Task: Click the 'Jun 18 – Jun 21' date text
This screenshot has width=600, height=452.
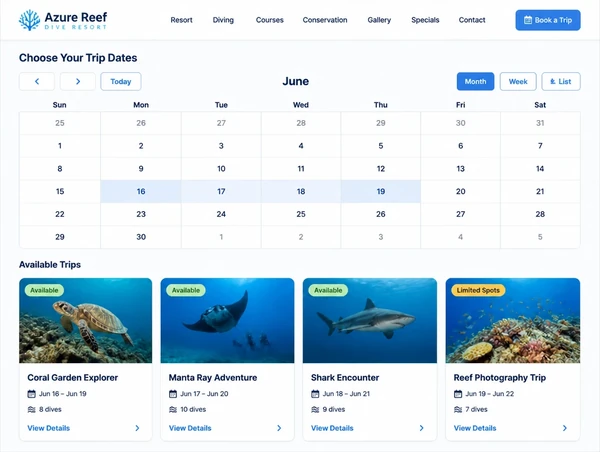Action: (346, 394)
